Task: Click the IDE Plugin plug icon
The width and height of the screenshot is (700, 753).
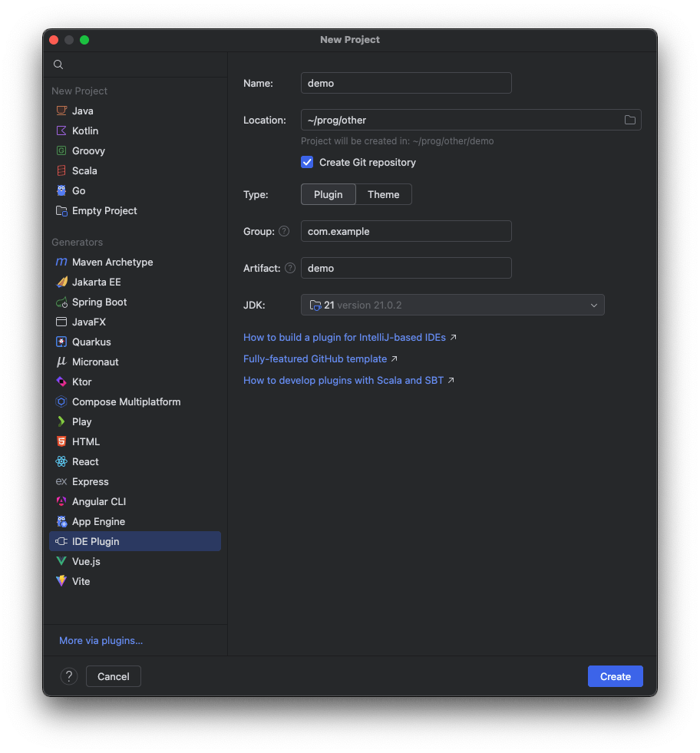Action: [x=61, y=541]
